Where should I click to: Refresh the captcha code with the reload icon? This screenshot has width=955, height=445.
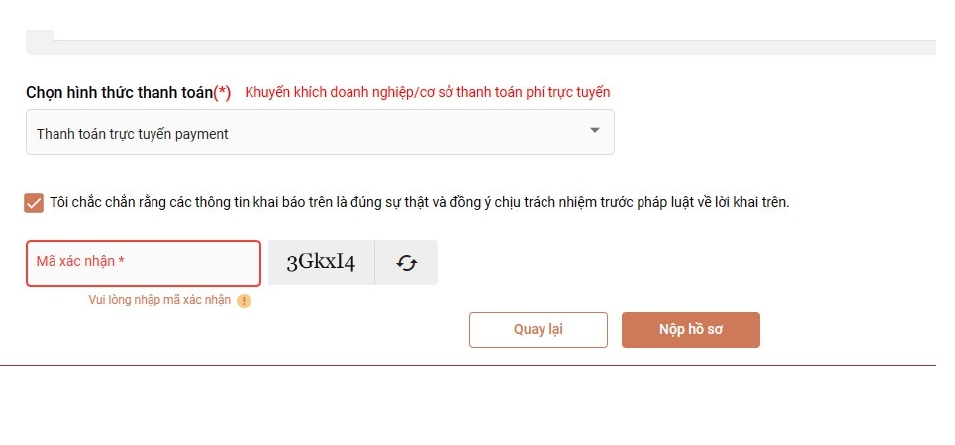[x=406, y=262]
